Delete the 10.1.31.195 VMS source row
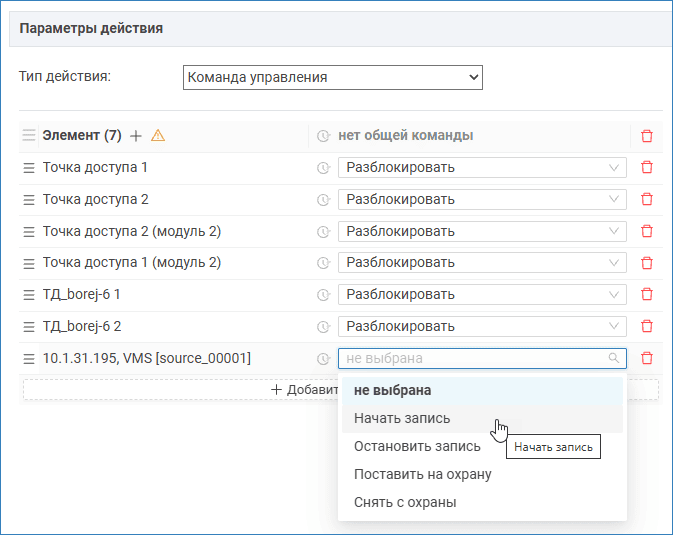 (x=647, y=358)
